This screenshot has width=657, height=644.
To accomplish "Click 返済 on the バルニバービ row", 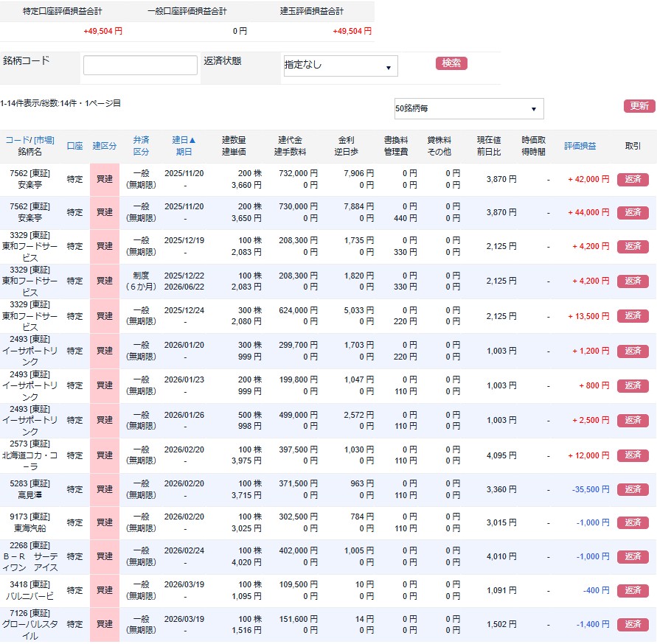I will click(633, 591).
